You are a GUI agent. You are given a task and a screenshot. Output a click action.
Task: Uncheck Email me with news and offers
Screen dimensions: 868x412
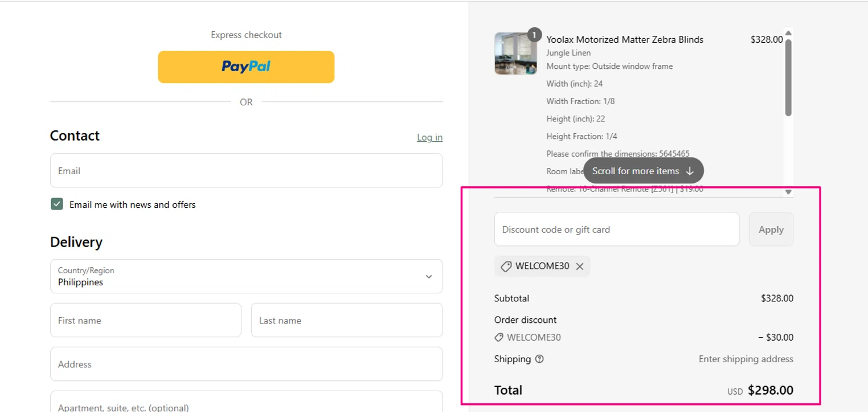[x=57, y=204]
